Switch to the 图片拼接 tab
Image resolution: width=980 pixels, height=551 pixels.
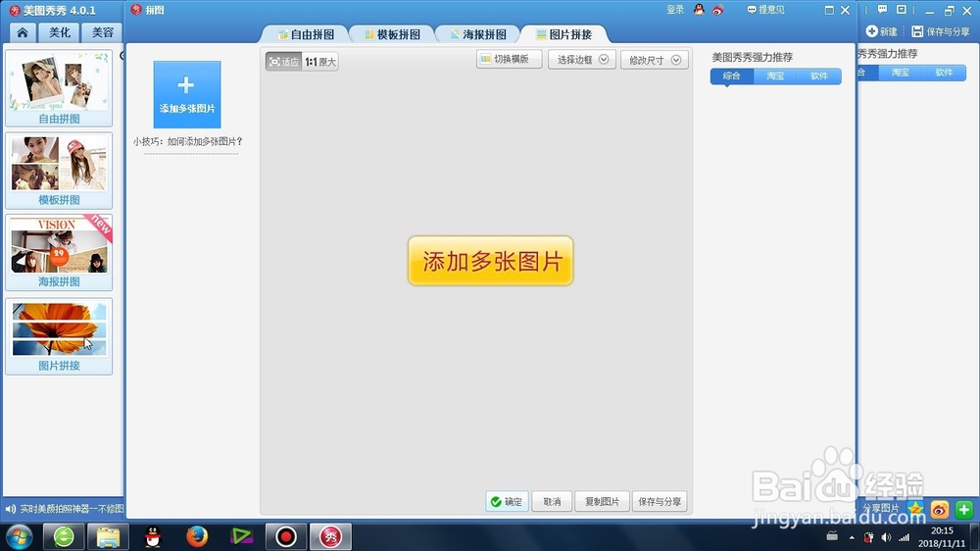point(564,34)
